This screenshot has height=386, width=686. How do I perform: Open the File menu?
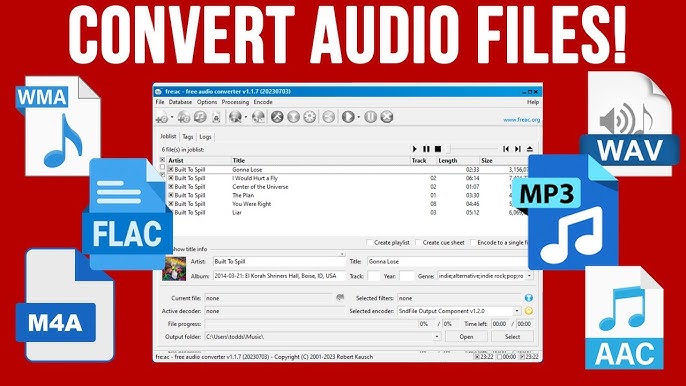pos(160,102)
